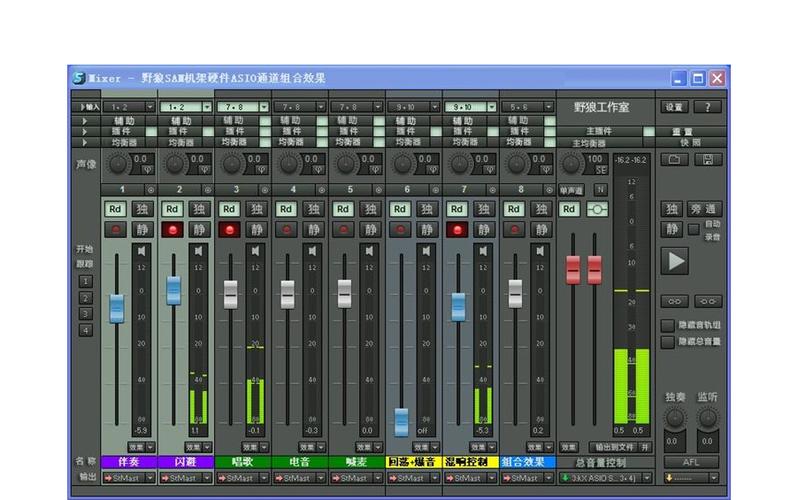Click the blue fader of 回荡+爆音 channel 6
798x500 pixels.
point(401,422)
